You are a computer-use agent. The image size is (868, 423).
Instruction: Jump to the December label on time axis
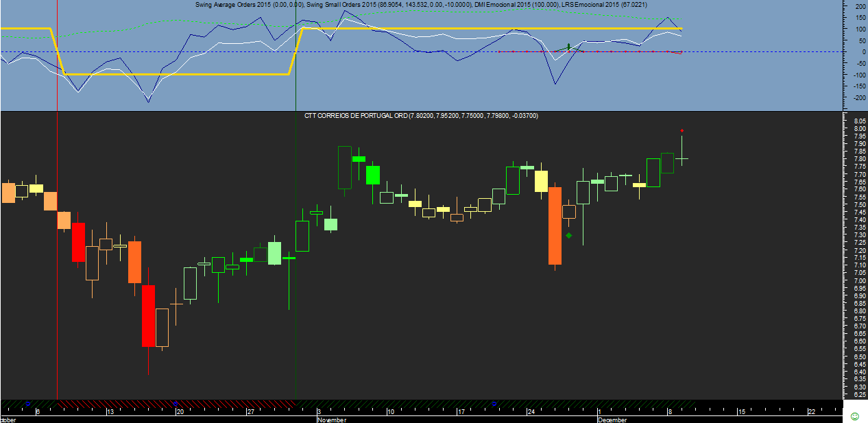coord(612,419)
